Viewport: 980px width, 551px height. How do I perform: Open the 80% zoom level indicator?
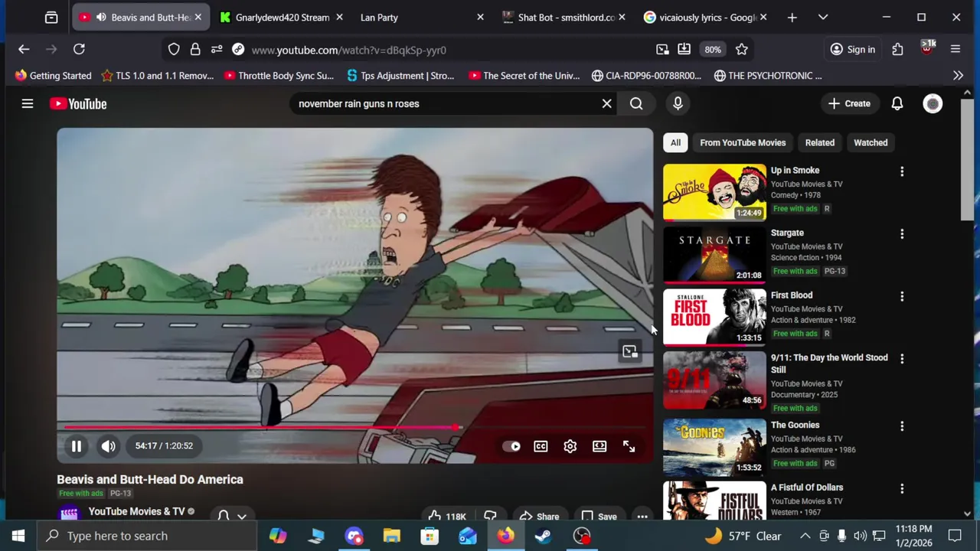713,50
